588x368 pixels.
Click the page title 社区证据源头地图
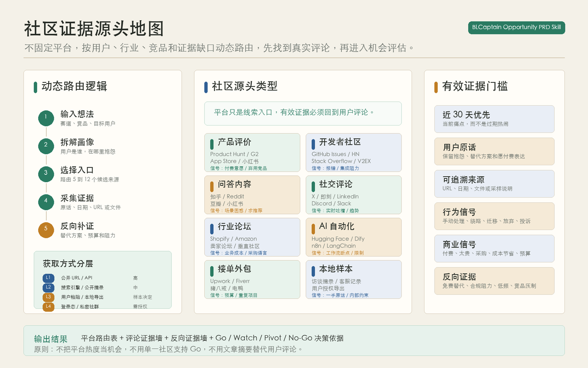94,29
